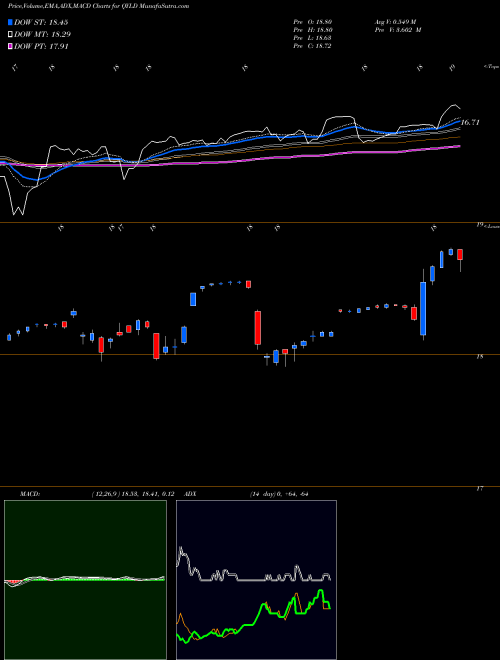The height and width of the screenshot is (660, 500).
Task: Click the 'Pre L: 18.63' value
Action: tap(312, 38)
